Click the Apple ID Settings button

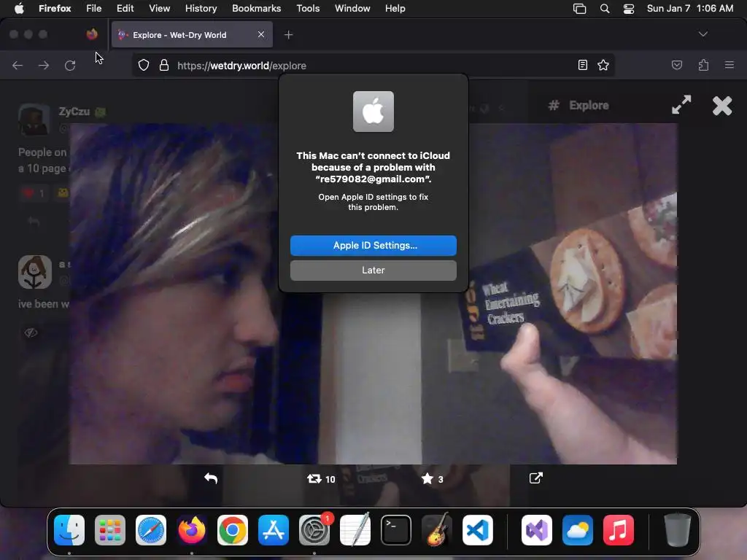coord(373,245)
